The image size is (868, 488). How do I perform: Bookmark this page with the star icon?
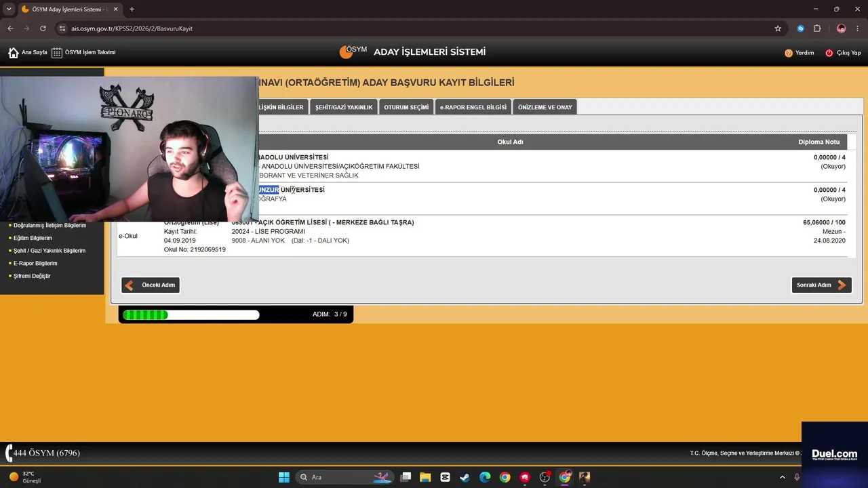[778, 28]
